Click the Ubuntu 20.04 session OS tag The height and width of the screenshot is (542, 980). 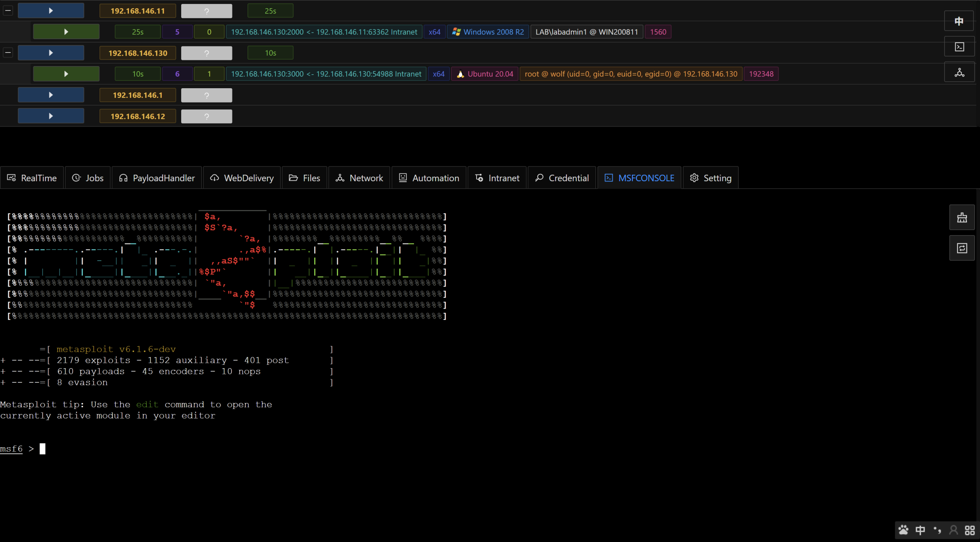(485, 74)
